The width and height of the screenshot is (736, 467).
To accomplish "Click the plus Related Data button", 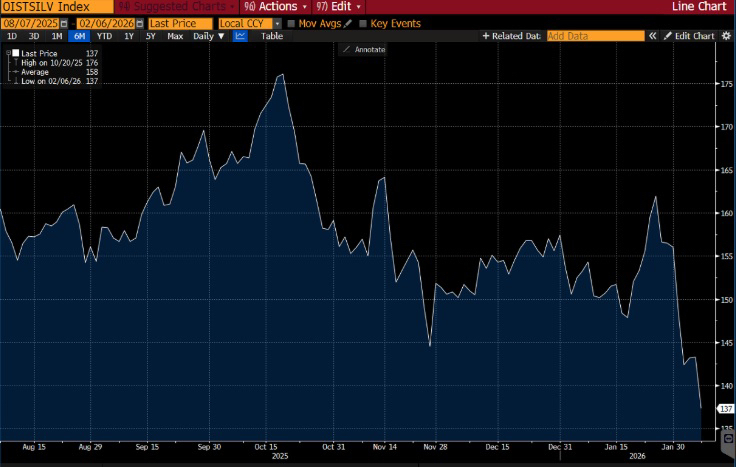I will pyautogui.click(x=511, y=36).
